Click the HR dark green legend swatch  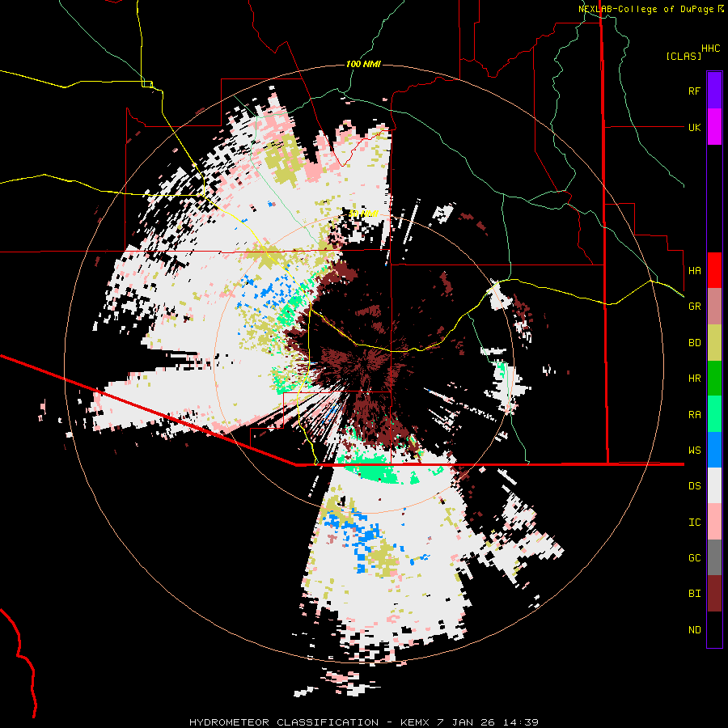[714, 379]
